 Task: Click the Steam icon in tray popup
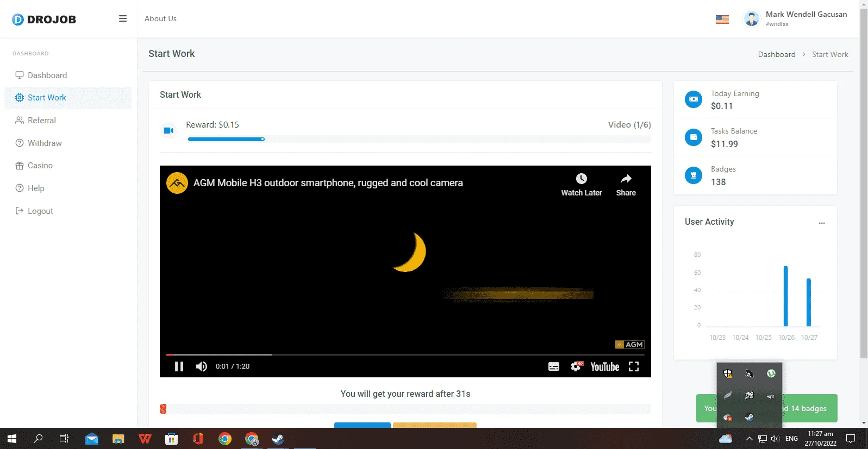pos(750,418)
